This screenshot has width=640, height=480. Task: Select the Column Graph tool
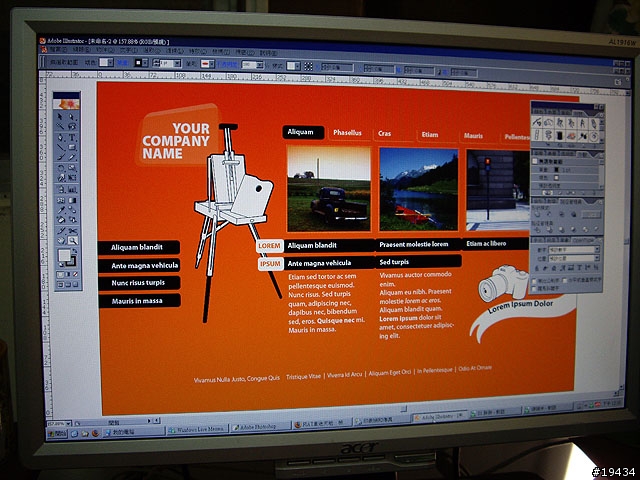point(72,189)
